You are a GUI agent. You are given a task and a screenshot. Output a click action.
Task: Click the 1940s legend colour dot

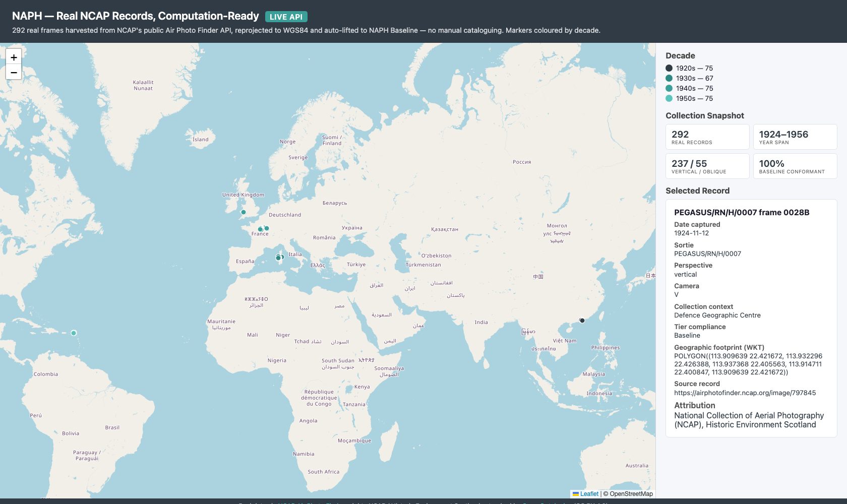point(669,88)
